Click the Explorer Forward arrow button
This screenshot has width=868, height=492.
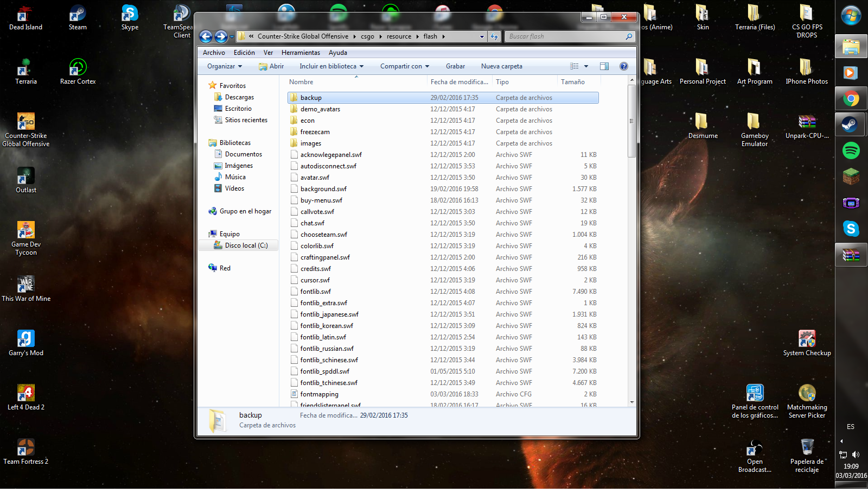coord(221,36)
